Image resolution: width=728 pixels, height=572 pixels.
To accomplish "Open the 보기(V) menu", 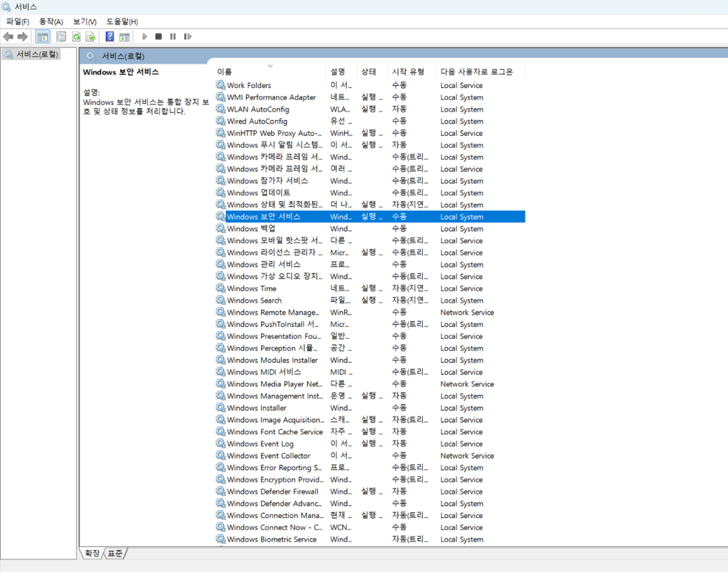I will click(85, 22).
